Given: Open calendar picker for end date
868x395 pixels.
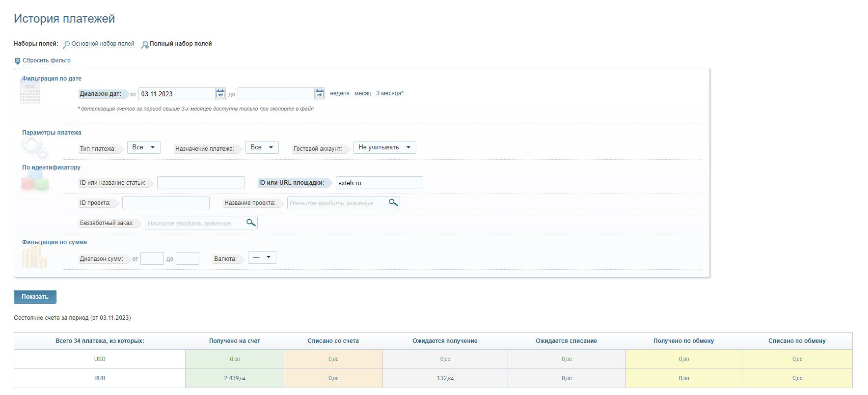Looking at the screenshot, I should [320, 93].
